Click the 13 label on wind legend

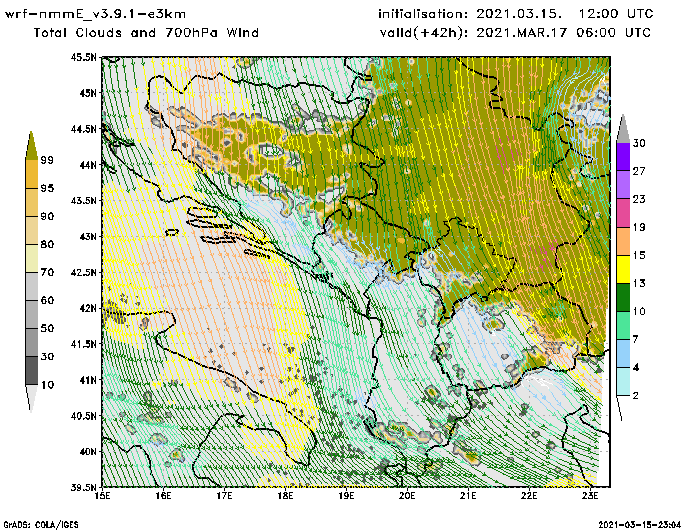[x=639, y=284]
